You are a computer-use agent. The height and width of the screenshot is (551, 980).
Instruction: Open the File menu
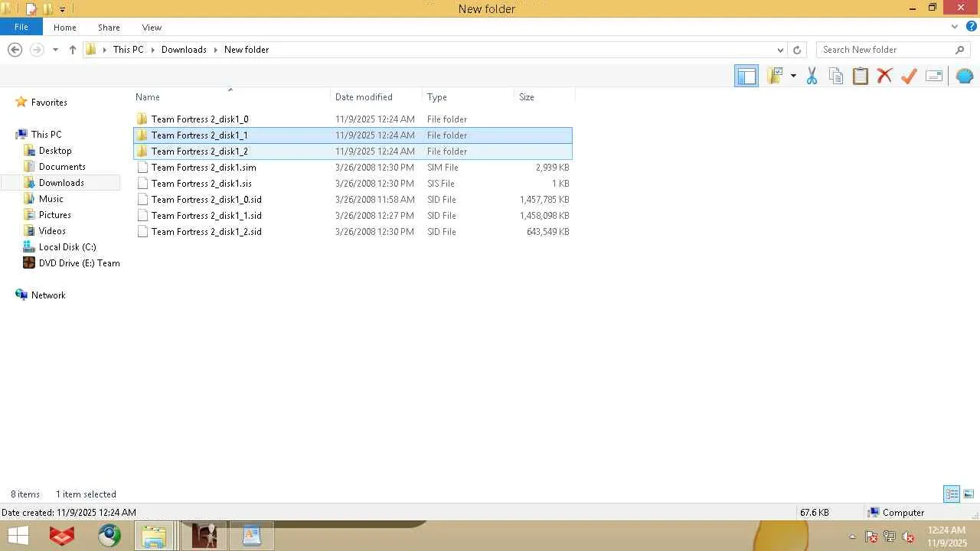coord(21,27)
